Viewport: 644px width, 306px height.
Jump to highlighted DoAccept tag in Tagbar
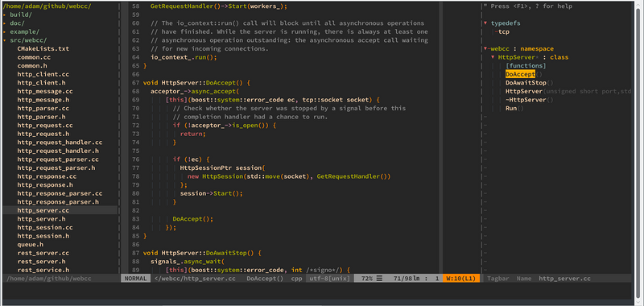520,74
